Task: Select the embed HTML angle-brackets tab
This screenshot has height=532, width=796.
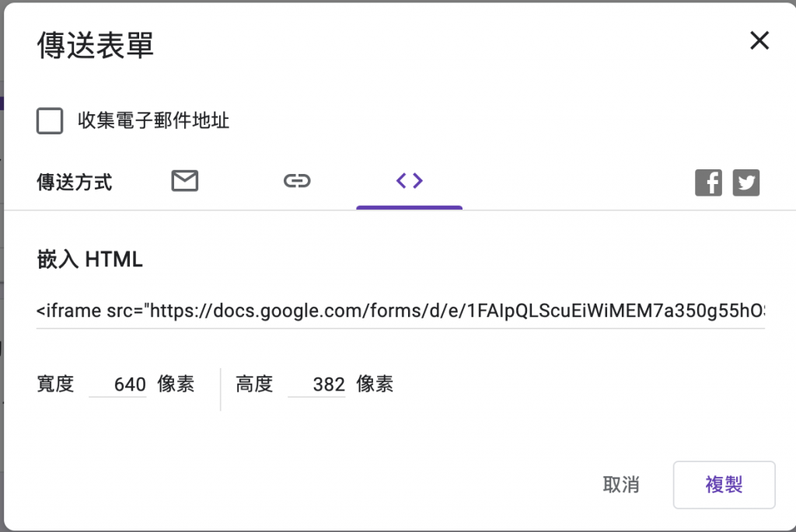Action: 409,180
